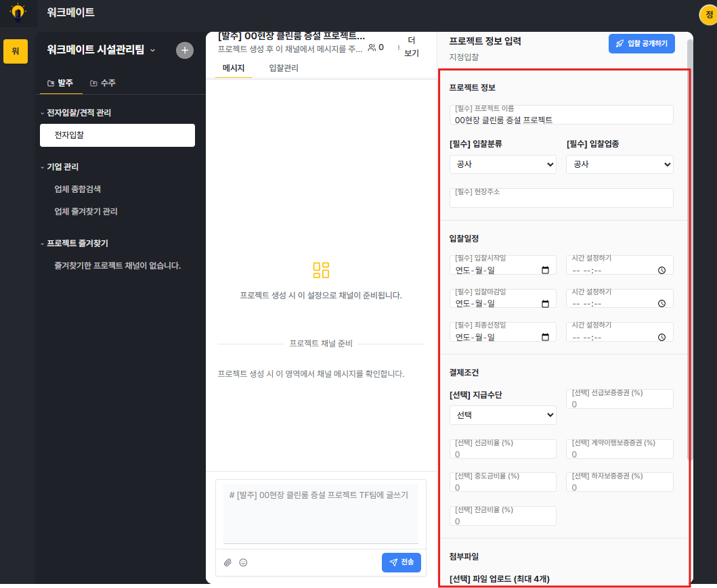Screen dimensions: 717x588
Task: Open calendar picker for 입찰시작일
Action: 545,270
